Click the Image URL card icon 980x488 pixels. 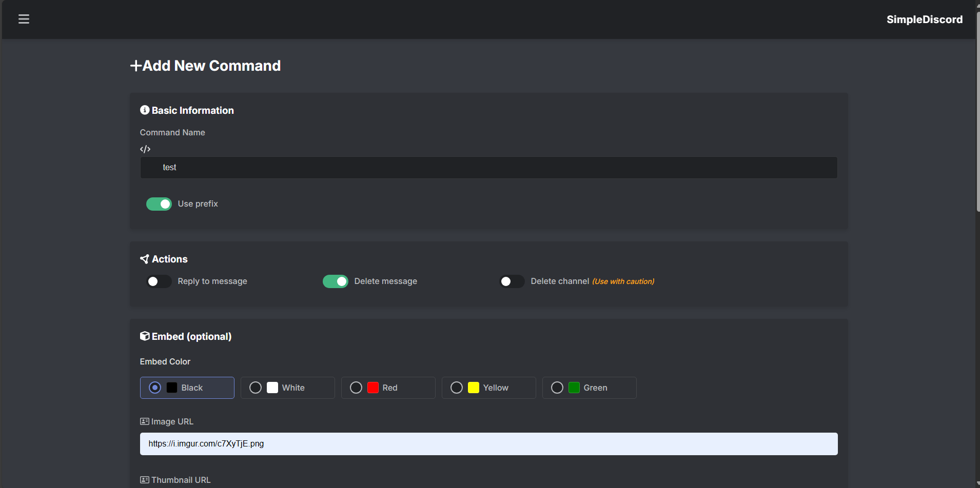[145, 421]
